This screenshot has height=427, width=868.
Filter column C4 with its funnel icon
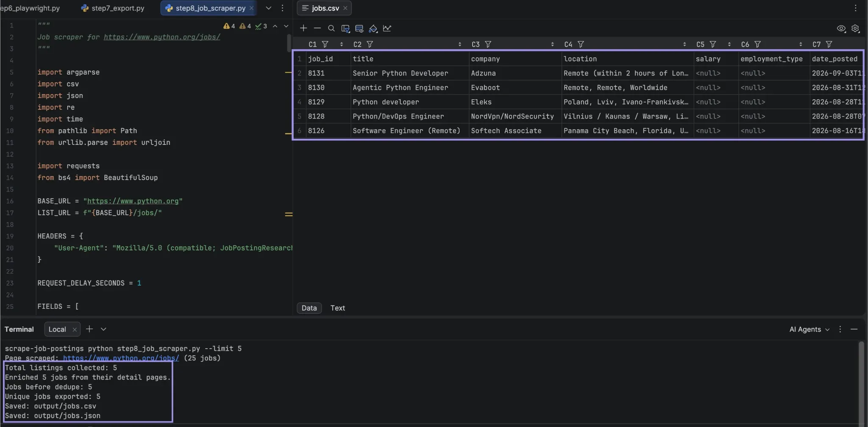click(581, 44)
